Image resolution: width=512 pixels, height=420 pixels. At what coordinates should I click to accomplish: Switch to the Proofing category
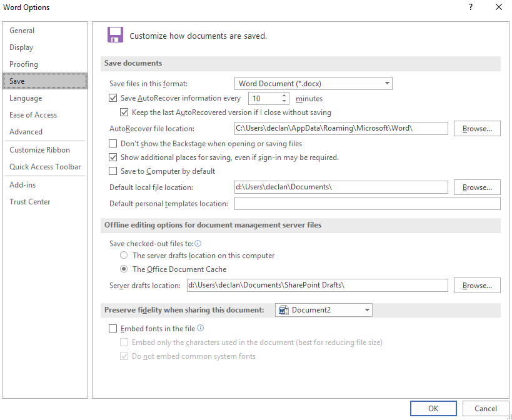tap(24, 64)
